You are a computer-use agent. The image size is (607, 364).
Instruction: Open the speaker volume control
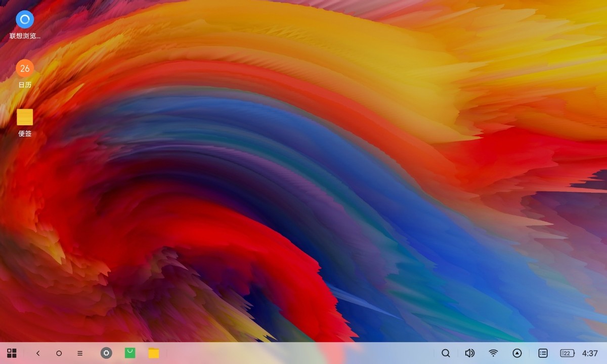pyautogui.click(x=470, y=353)
